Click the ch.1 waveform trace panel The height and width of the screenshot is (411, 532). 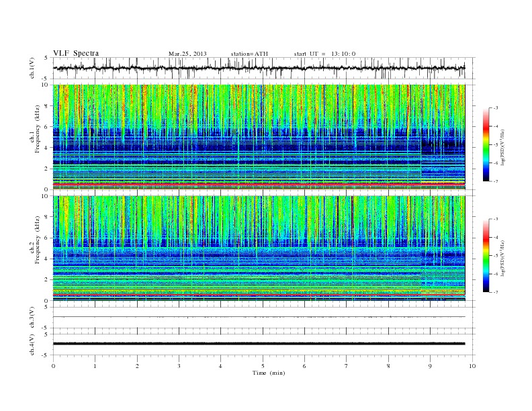pos(264,68)
